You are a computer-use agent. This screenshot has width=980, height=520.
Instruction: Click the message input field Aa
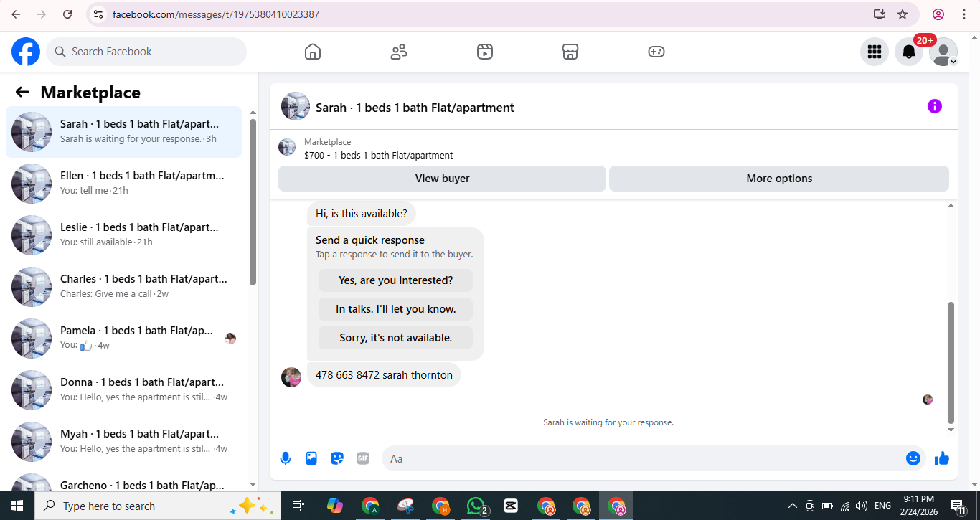[x=643, y=458]
